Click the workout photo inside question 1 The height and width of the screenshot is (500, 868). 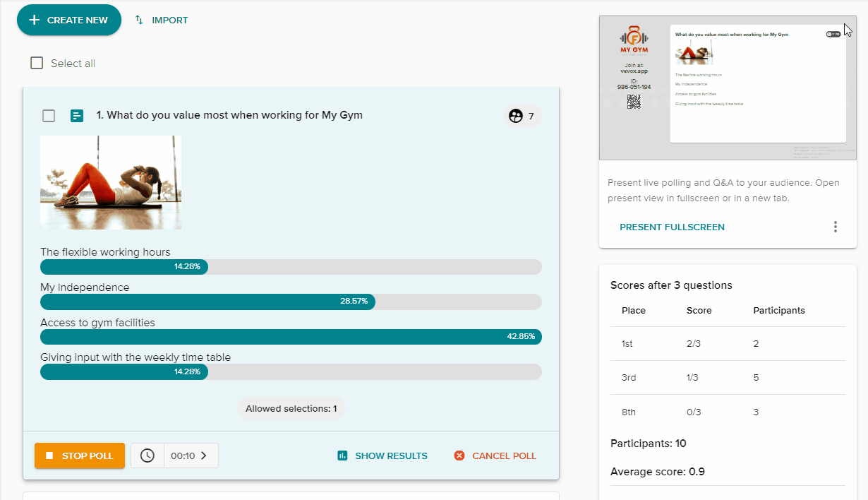[x=111, y=182]
